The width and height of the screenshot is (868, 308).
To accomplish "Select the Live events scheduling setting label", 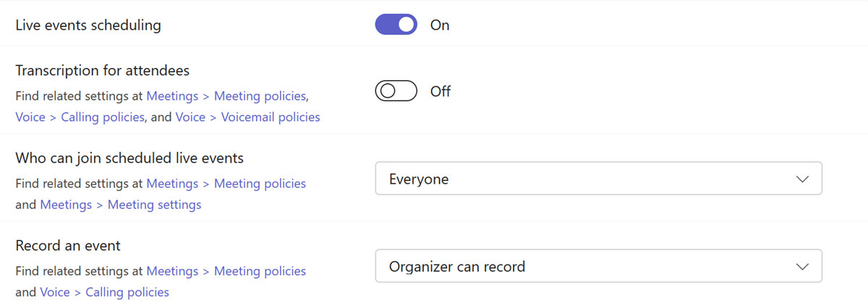I will (x=88, y=25).
